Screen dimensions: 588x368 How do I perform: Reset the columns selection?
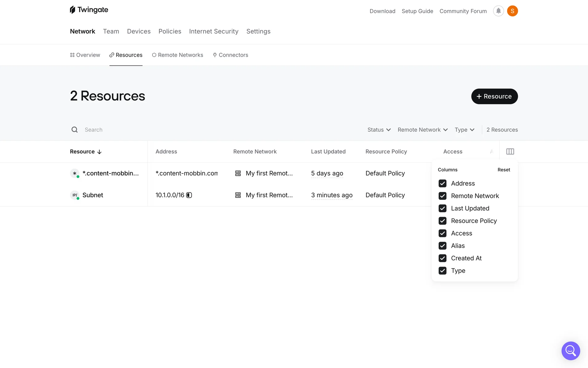[503, 170]
